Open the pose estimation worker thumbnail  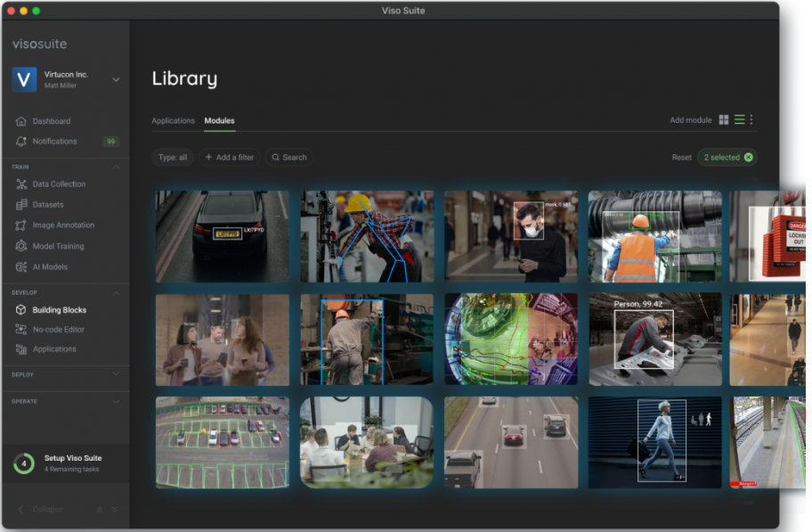[x=367, y=236]
